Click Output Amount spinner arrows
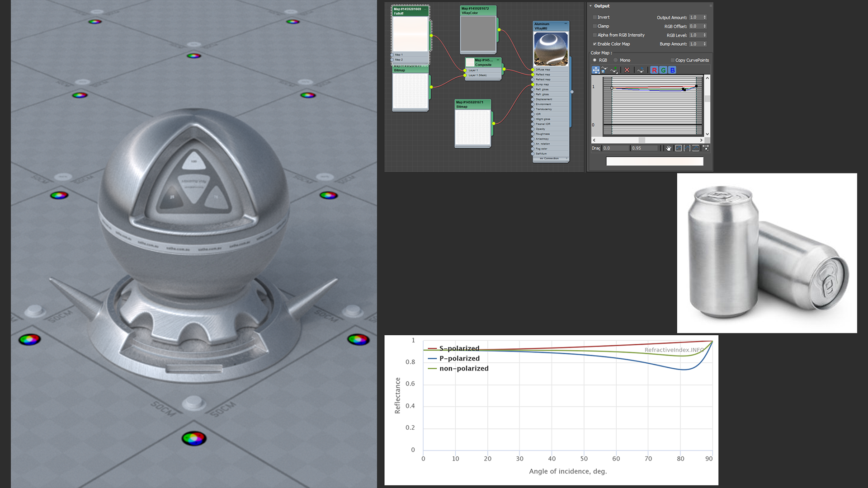The height and width of the screenshot is (488, 868). tap(704, 17)
